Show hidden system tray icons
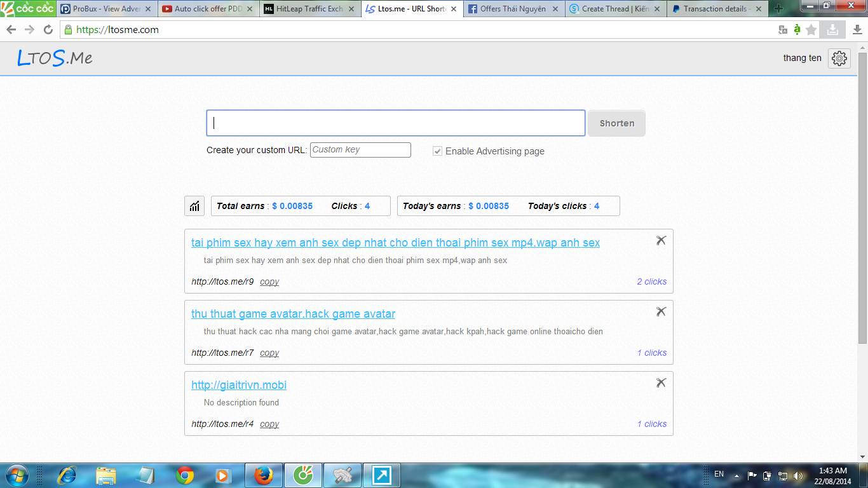The width and height of the screenshot is (868, 488). point(736,475)
